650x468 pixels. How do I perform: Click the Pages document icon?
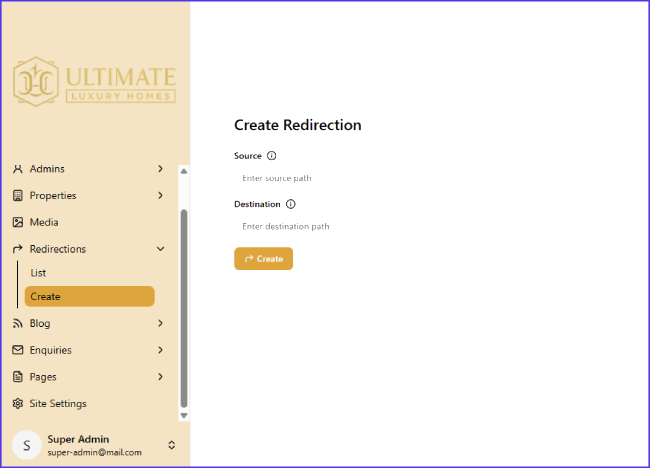(18, 377)
